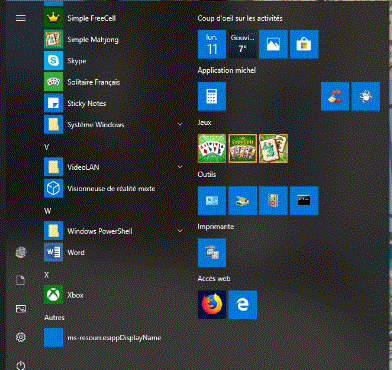Open the second Outils tile with device icon

tap(243, 200)
